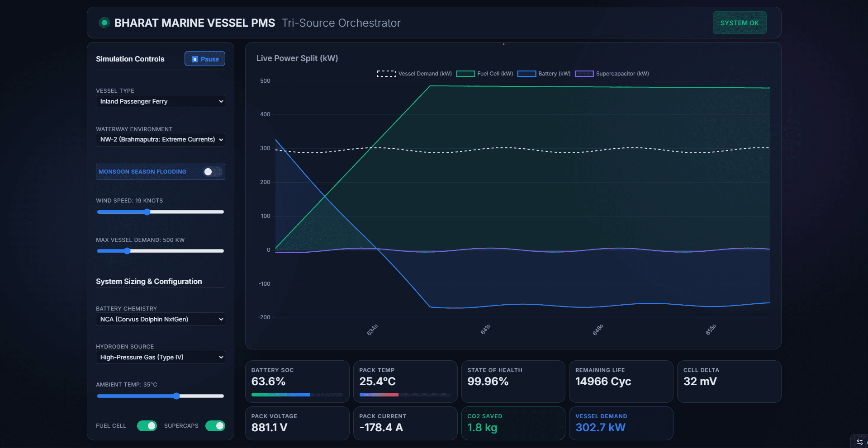Click the Pack Temp progress bar
Viewport: 868px width, 448px height.
pos(405,395)
